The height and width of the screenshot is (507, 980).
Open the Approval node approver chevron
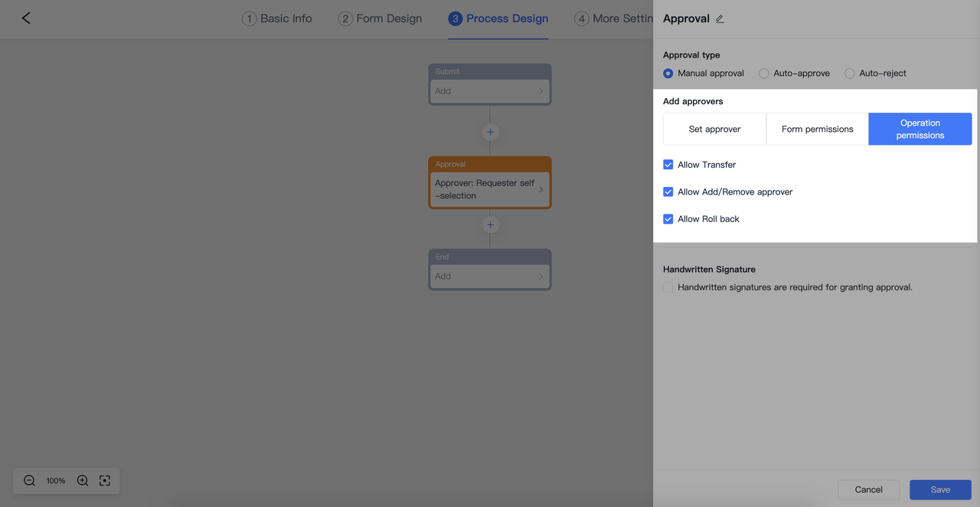point(541,189)
